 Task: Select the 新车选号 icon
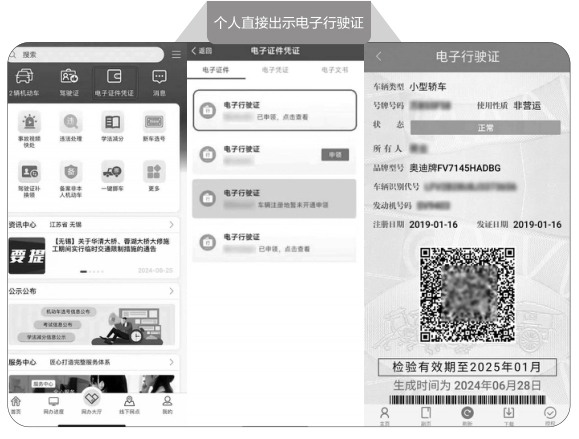click(x=154, y=122)
